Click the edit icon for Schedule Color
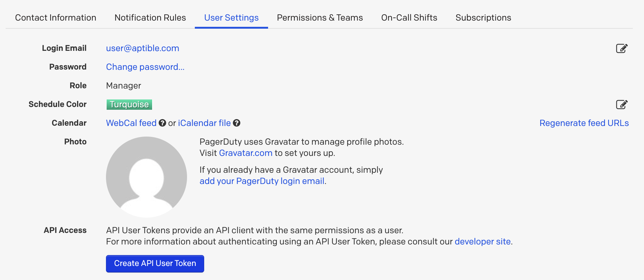644x280 pixels. coord(622,104)
